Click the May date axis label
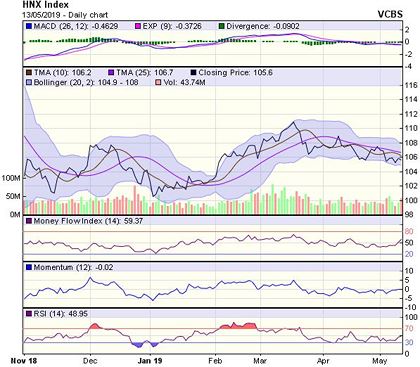The image size is (420, 367). point(380,361)
